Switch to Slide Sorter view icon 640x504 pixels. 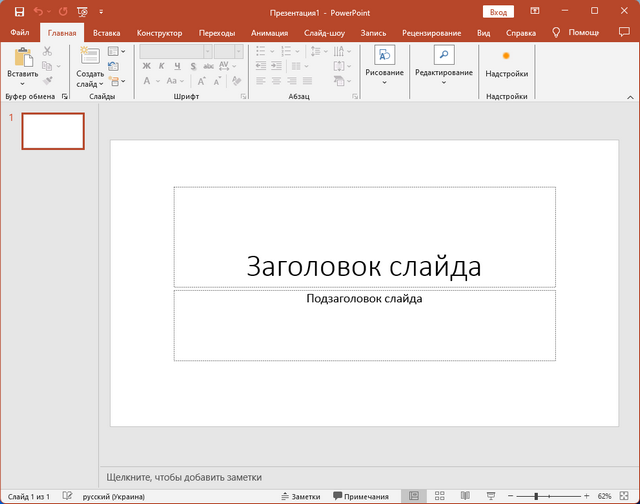click(x=439, y=496)
